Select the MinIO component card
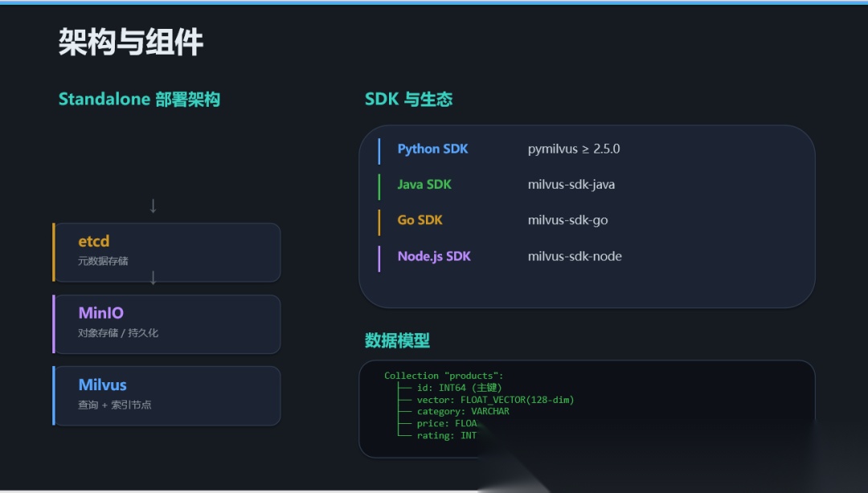 [x=166, y=324]
